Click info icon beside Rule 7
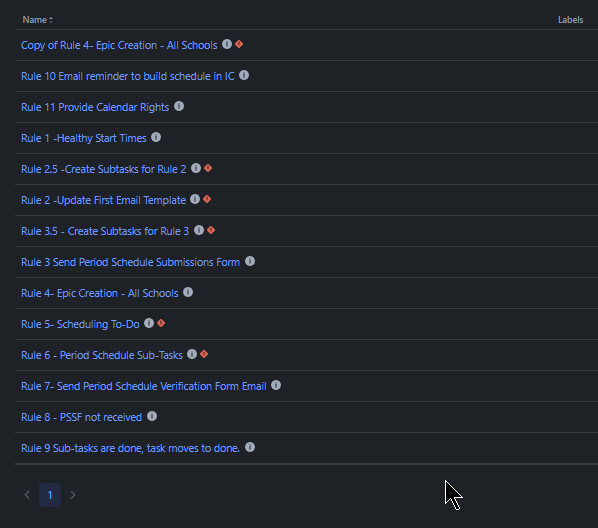 click(x=276, y=385)
